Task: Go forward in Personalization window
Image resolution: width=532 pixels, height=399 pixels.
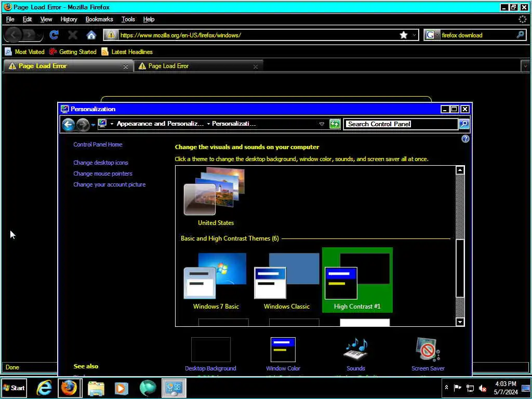Action: click(83, 125)
